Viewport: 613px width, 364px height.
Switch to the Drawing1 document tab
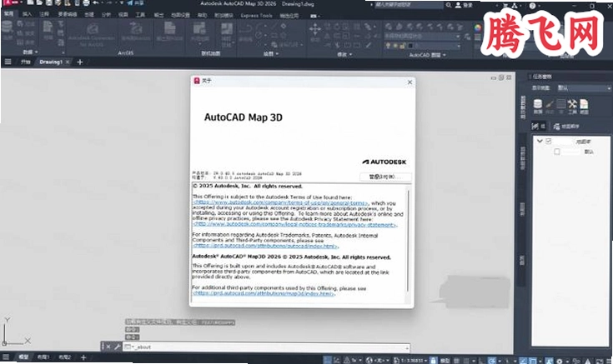(x=51, y=62)
